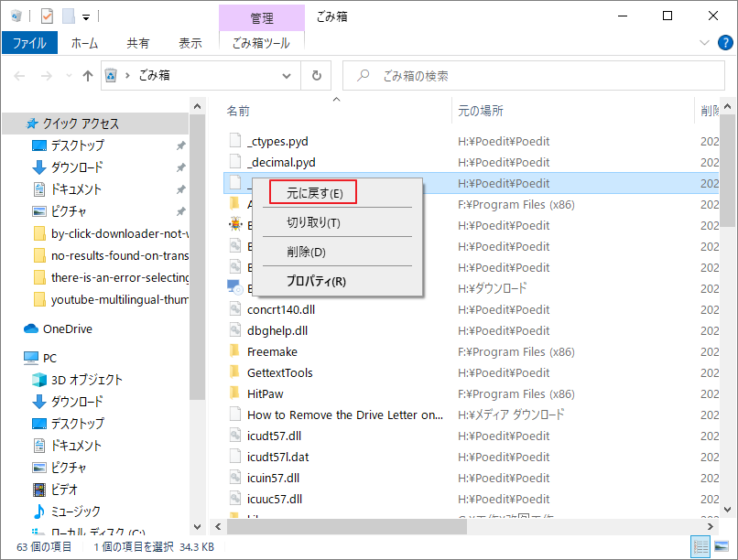Open Customize Quick Access Toolbar dropdown

(86, 17)
